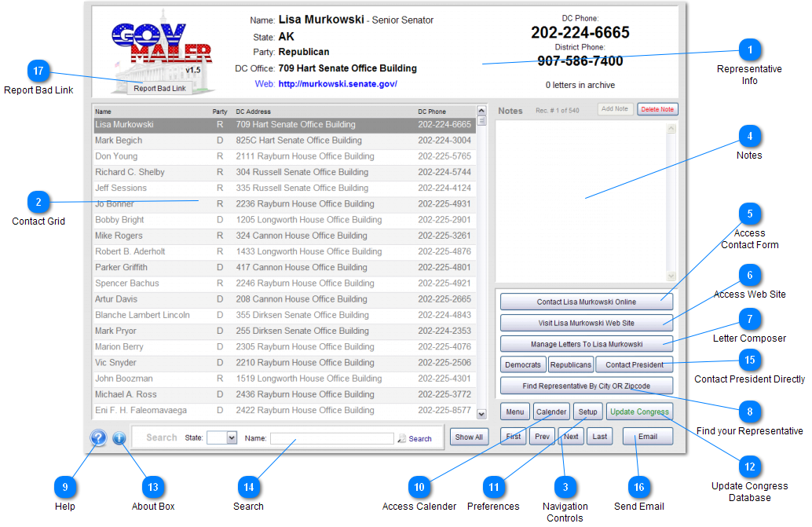
Task: Click the Contact President button
Action: point(635,365)
